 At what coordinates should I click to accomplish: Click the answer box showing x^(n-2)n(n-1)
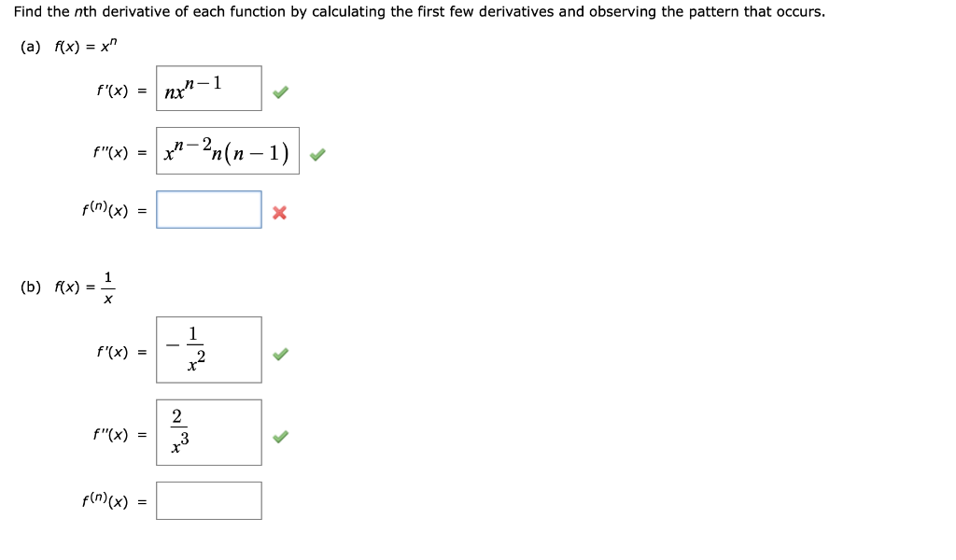(228, 150)
